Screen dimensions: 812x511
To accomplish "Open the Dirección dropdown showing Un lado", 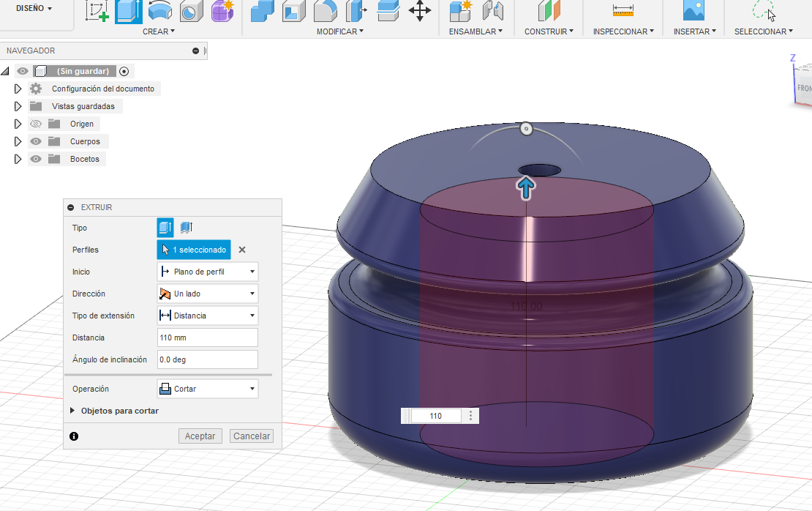I will coord(208,294).
